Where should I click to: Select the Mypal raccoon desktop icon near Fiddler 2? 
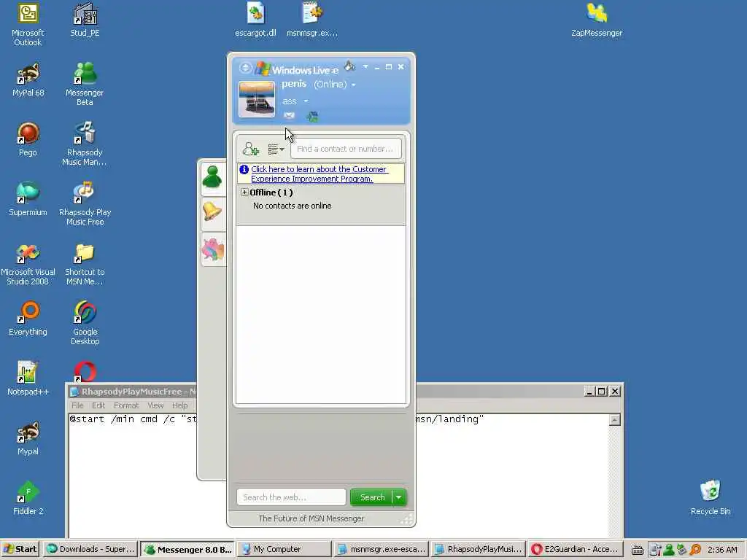[x=28, y=438]
